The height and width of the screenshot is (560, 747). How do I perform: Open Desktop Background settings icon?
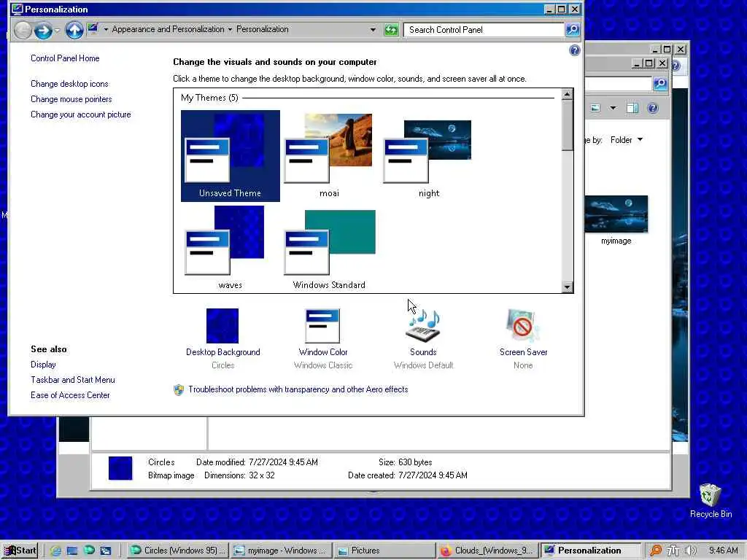(222, 326)
